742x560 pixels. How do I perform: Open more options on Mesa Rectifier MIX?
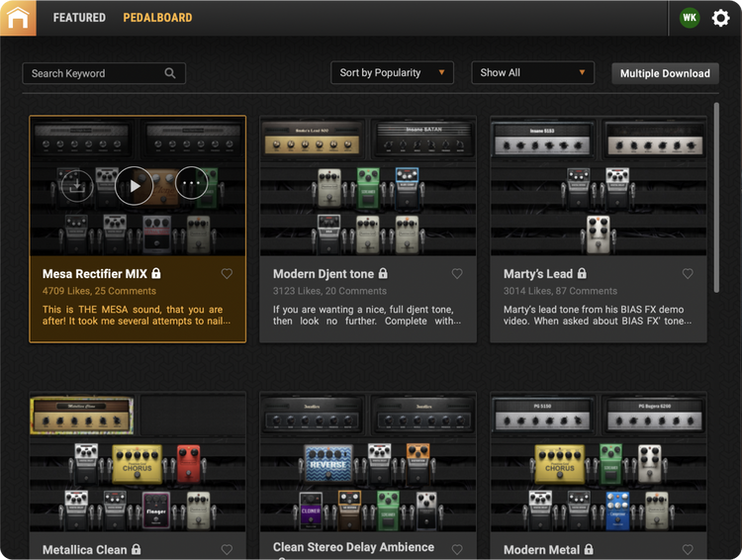click(192, 184)
